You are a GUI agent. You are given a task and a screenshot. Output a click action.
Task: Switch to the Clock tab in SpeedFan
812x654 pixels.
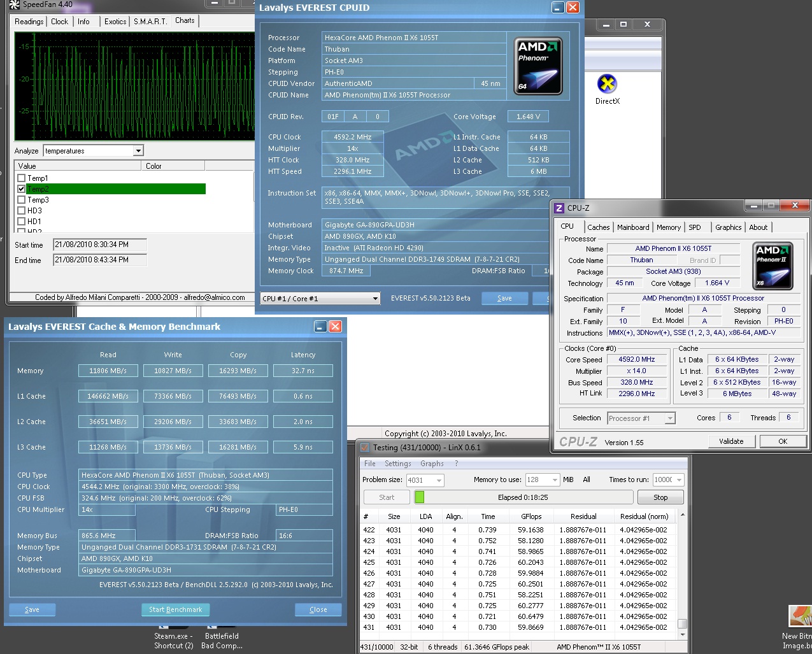tap(60, 22)
